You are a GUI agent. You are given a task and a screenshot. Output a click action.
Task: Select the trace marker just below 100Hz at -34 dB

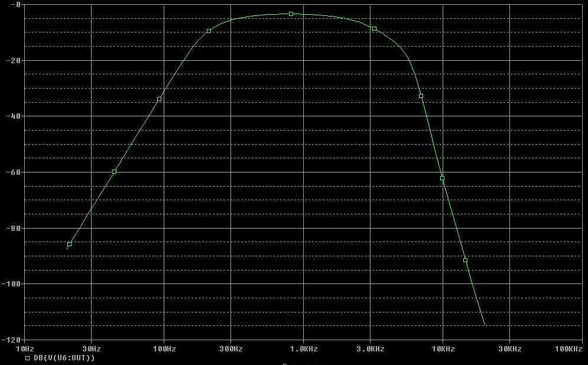159,99
